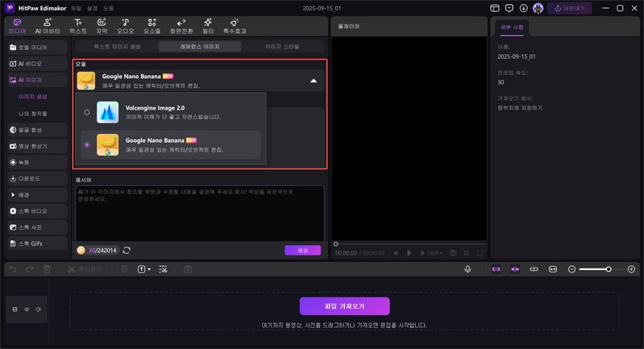Select the 텍스트 (Text) tool icon

77,26
